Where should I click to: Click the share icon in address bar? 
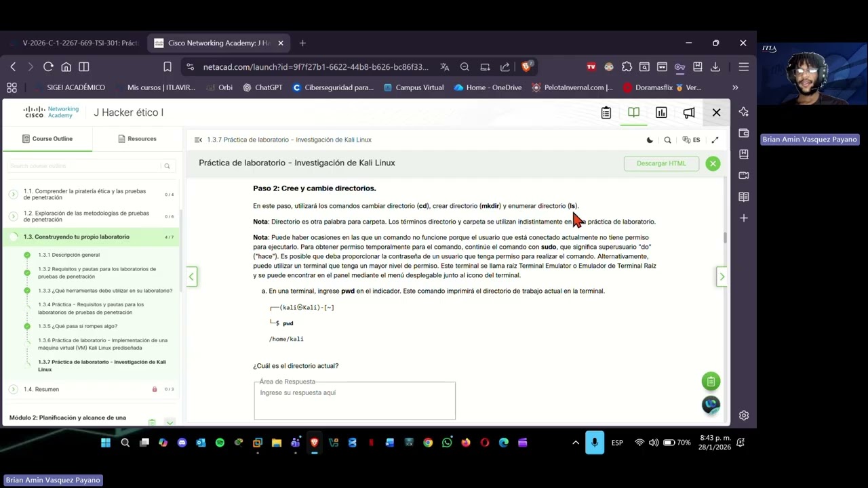505,67
